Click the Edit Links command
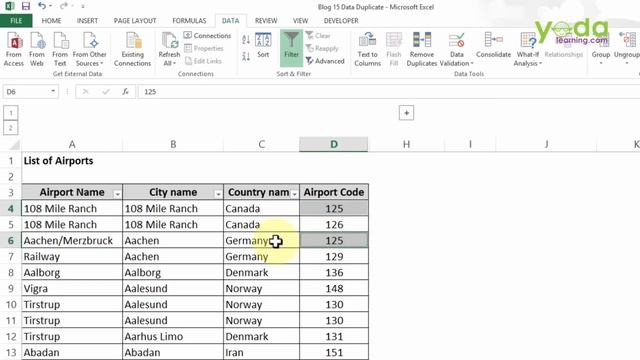The width and height of the screenshot is (640, 360). 203,61
